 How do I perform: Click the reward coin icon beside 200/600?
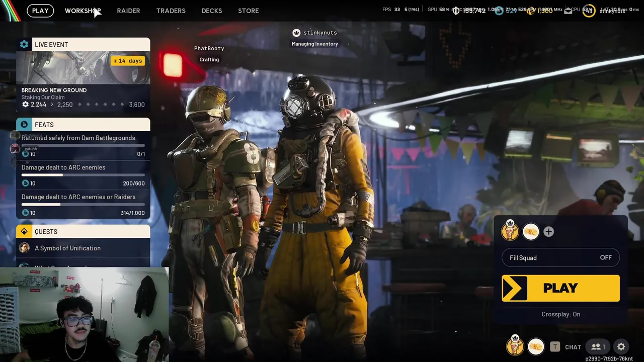(25, 184)
